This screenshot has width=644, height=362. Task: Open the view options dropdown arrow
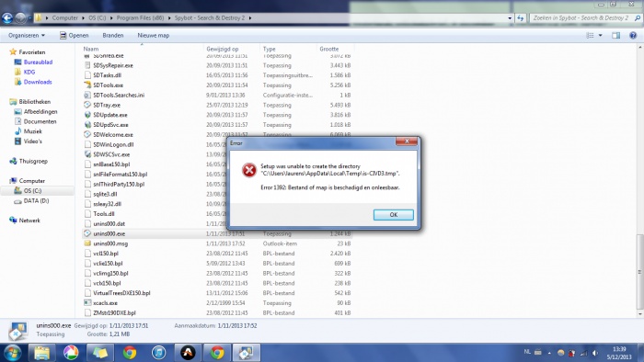[x=600, y=36]
